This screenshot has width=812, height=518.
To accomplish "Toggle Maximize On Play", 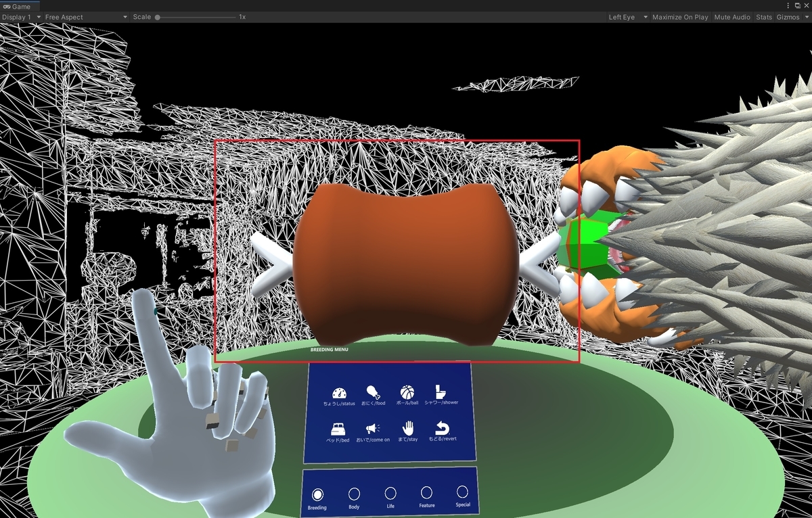I will click(x=680, y=17).
